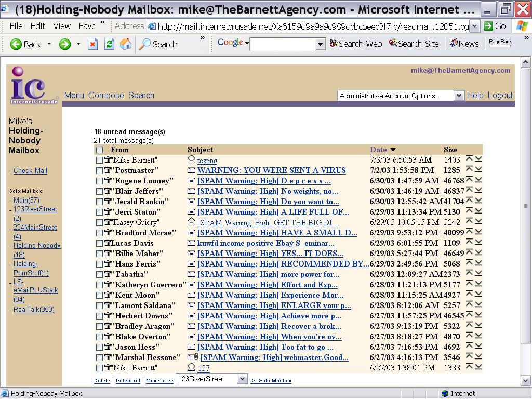Click the green Forward arrow icon

(65, 44)
